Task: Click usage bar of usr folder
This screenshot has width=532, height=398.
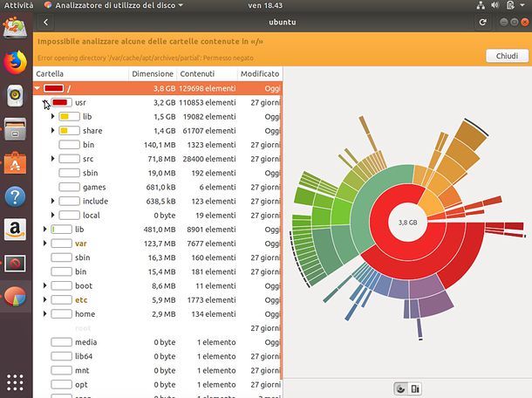Action: point(60,102)
